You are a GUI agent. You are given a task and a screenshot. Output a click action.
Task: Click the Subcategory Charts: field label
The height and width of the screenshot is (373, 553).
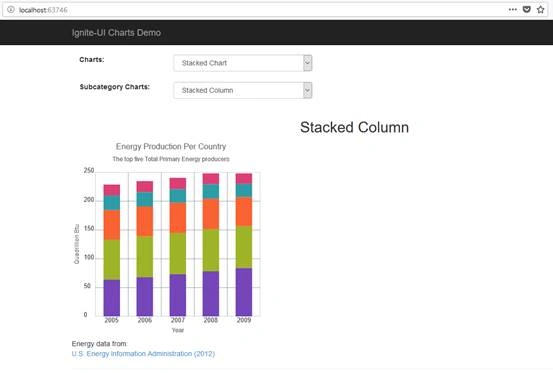[115, 87]
